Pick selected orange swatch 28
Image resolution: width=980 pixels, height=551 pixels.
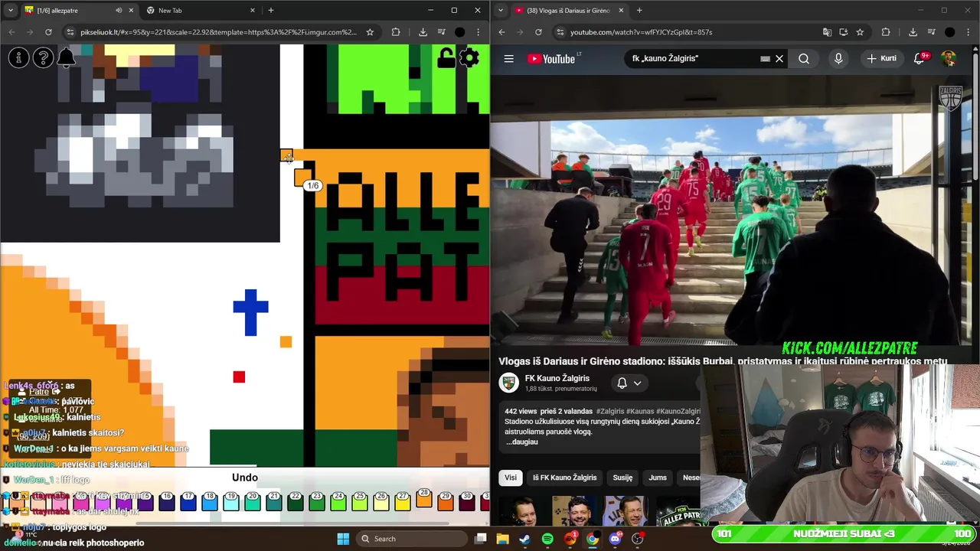pyautogui.click(x=424, y=499)
